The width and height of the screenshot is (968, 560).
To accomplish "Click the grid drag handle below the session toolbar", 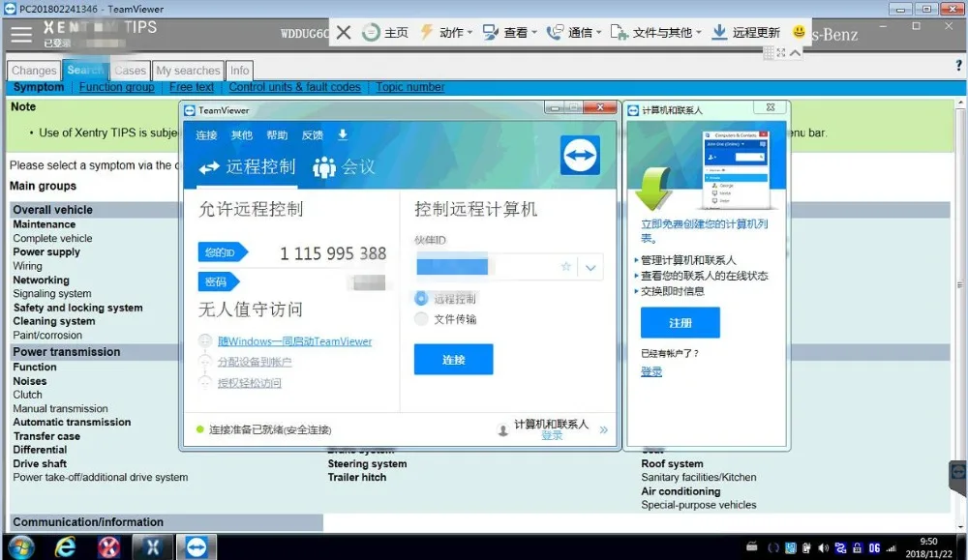I will pos(769,53).
